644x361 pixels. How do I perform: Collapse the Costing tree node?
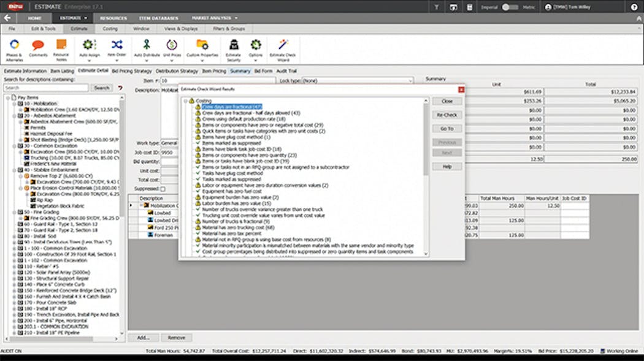point(186,101)
